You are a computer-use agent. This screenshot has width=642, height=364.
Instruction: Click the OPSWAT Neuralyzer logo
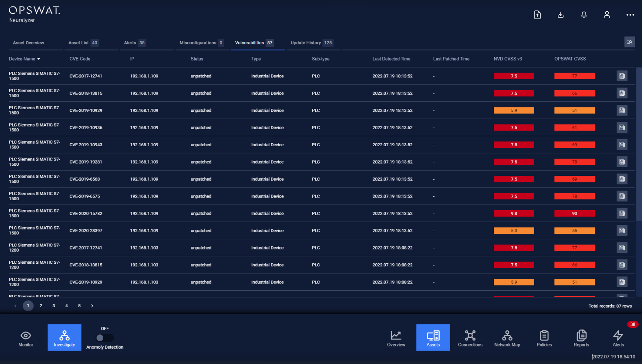[34, 15]
